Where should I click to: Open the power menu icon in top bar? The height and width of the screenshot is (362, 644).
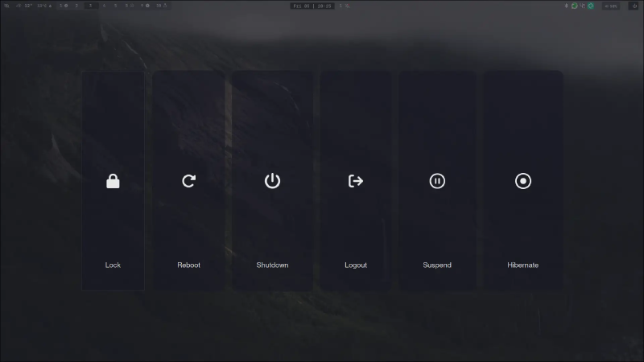(634, 6)
